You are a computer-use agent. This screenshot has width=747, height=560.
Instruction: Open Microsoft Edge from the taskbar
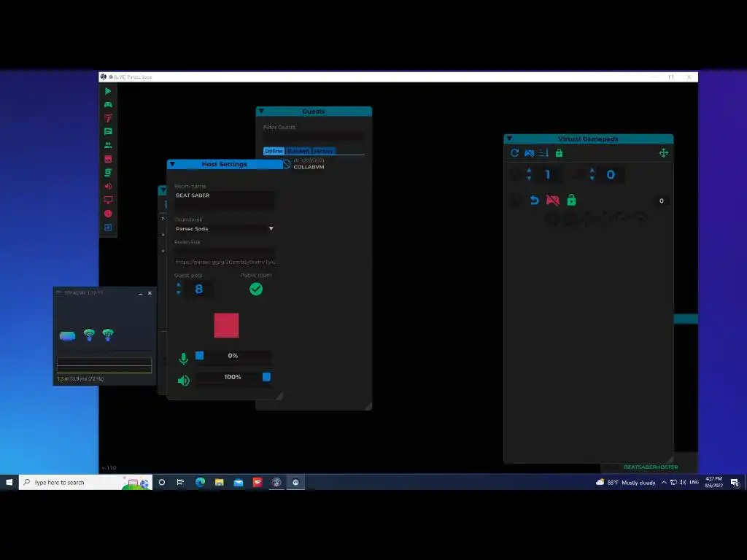point(200,483)
